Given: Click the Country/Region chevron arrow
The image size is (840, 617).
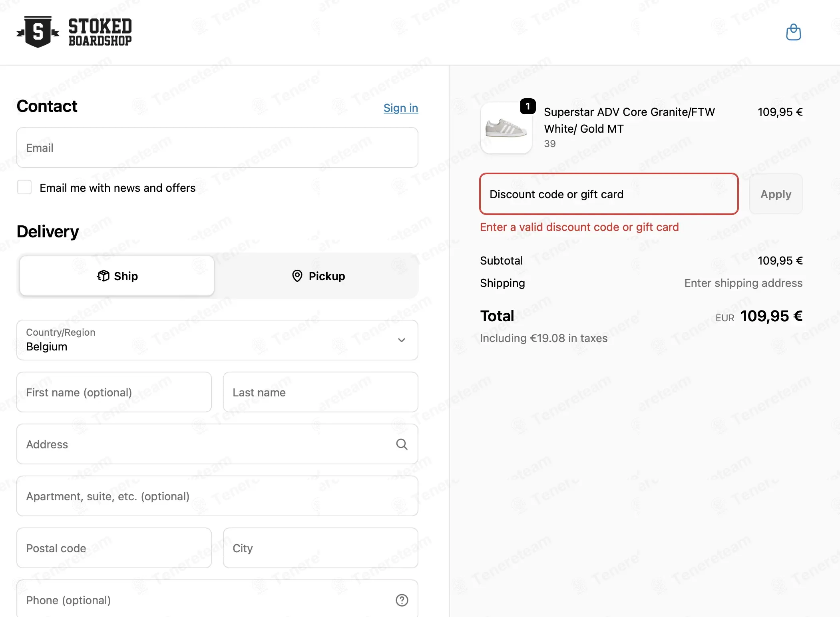Looking at the screenshot, I should pyautogui.click(x=402, y=340).
